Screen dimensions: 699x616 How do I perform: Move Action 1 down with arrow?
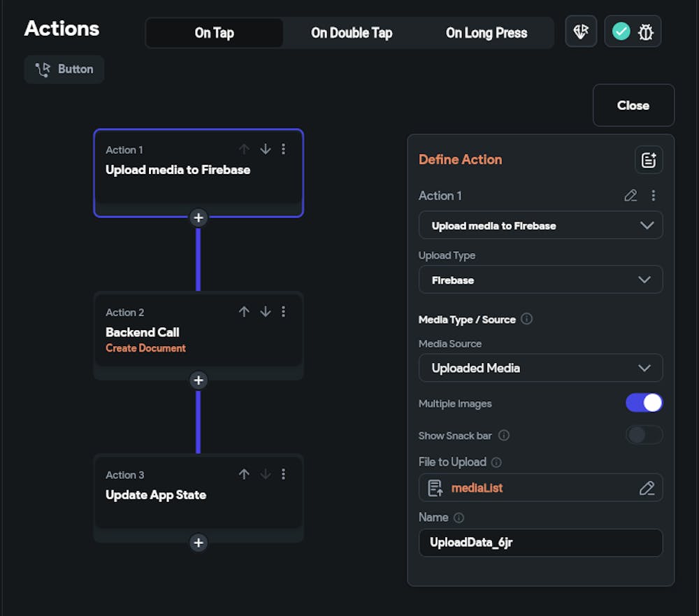(x=266, y=149)
